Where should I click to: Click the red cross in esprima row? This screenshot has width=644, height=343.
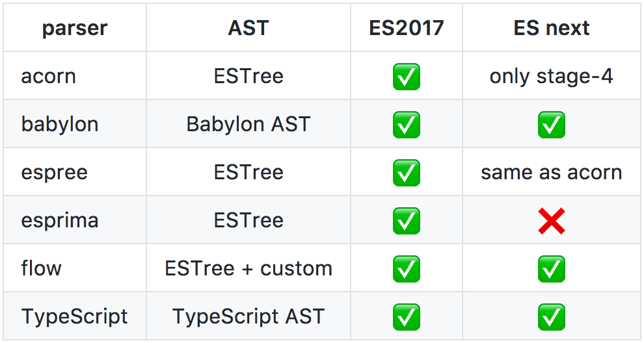tap(551, 221)
